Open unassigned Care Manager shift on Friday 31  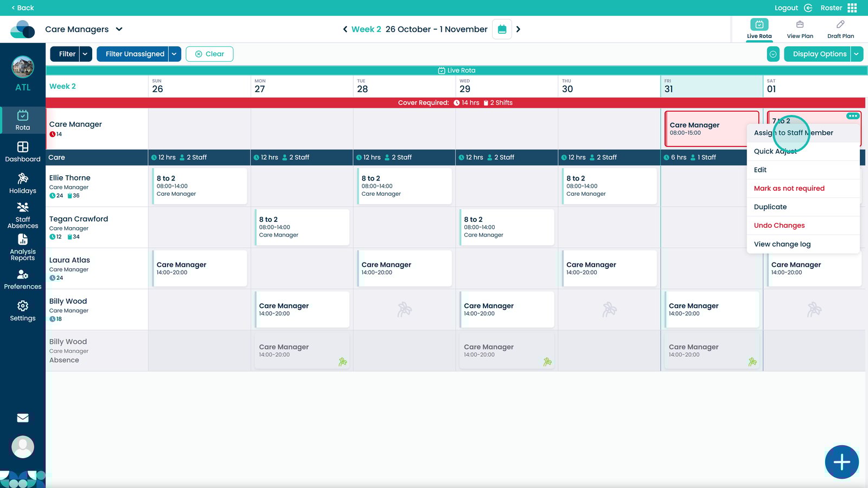tap(712, 129)
